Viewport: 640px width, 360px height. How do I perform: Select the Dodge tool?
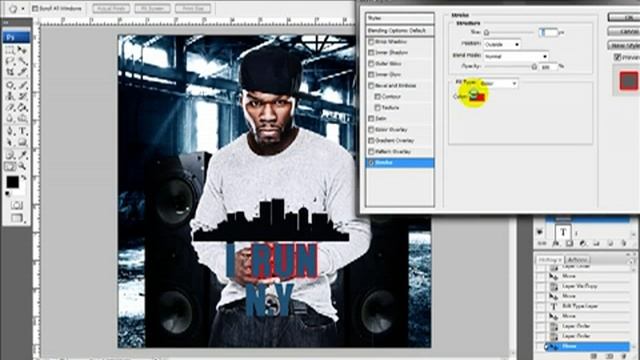tap(22, 119)
